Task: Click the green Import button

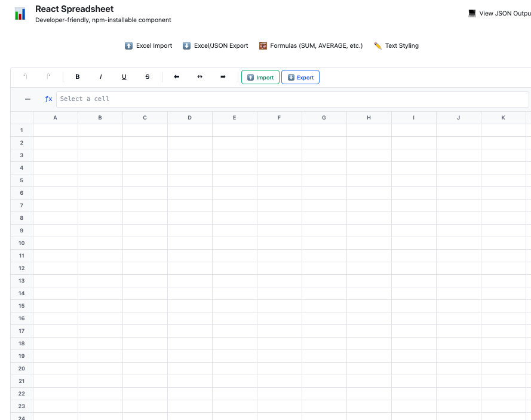Action: coord(260,77)
